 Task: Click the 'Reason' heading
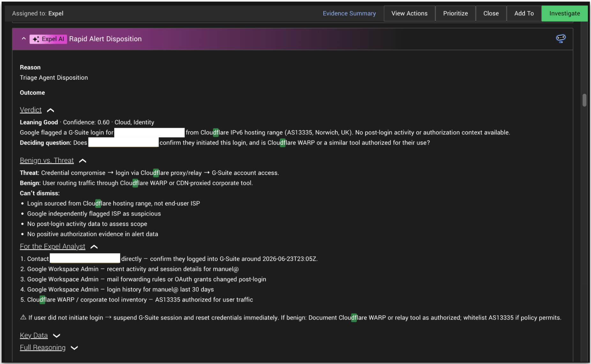point(30,67)
